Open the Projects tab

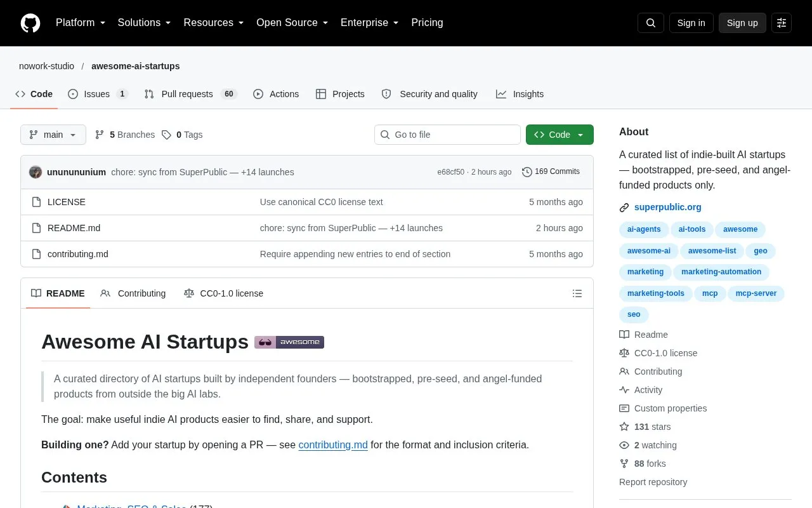point(340,94)
